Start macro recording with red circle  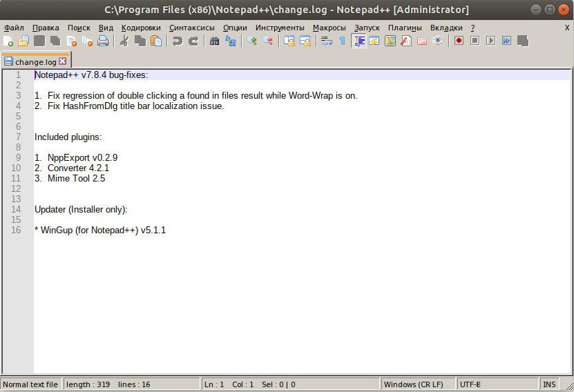click(459, 41)
